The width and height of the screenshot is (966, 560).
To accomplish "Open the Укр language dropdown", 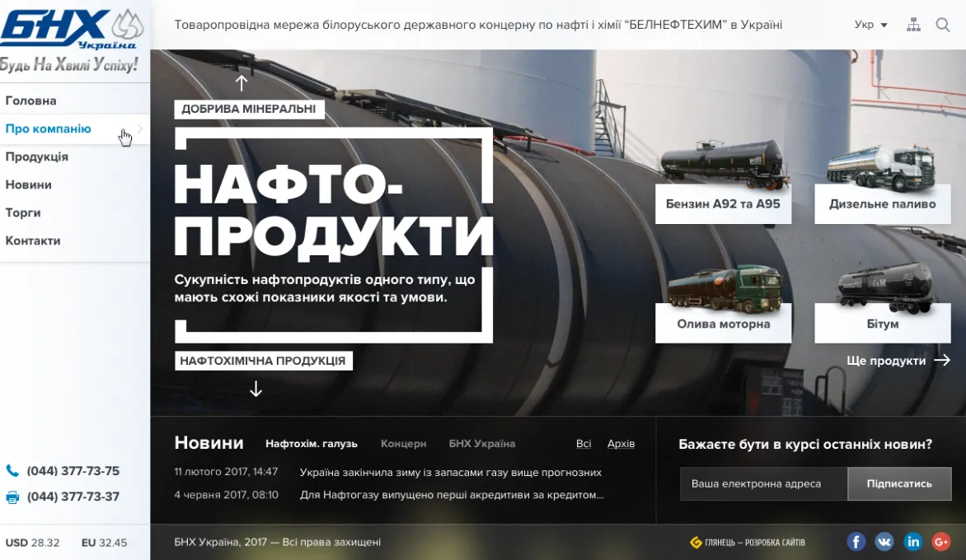I will coord(870,25).
